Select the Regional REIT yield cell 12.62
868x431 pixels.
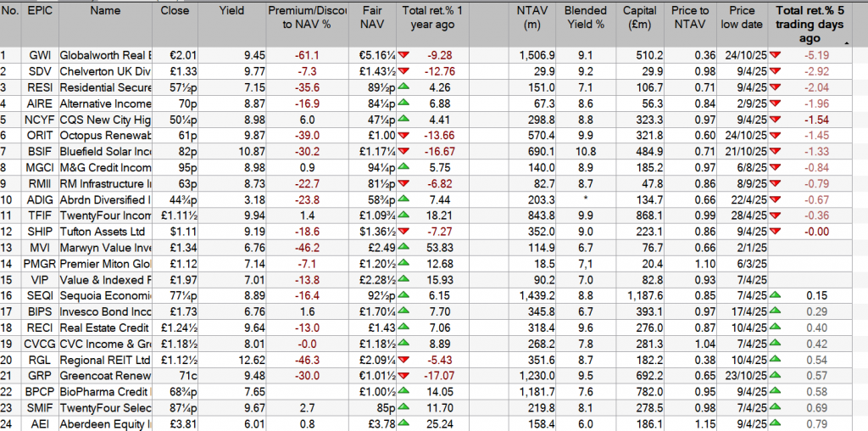(x=231, y=358)
